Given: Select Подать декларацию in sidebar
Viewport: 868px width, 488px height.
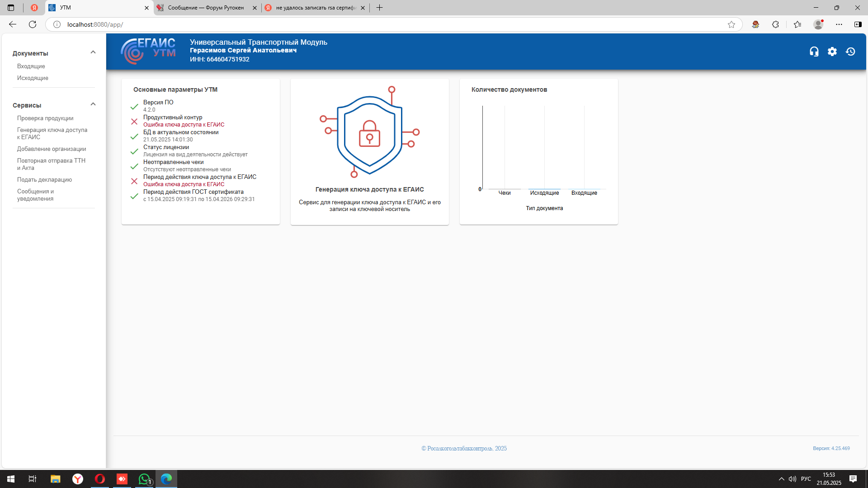Looking at the screenshot, I should [44, 179].
